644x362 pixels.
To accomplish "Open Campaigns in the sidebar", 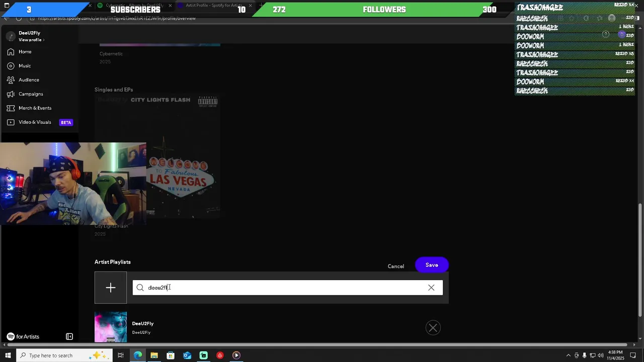I will (x=31, y=94).
